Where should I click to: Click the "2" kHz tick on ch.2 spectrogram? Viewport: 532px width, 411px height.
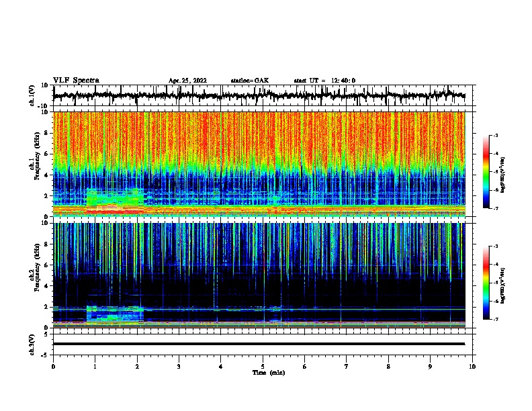46,307
